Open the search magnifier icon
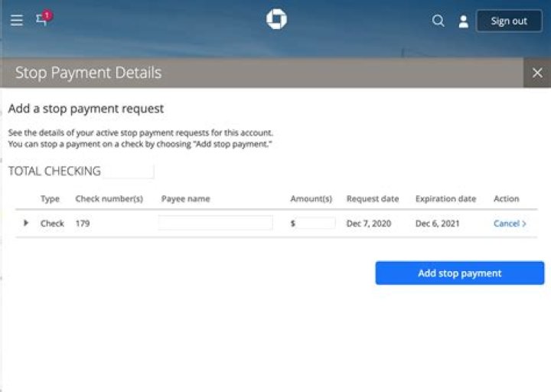 [x=438, y=21]
